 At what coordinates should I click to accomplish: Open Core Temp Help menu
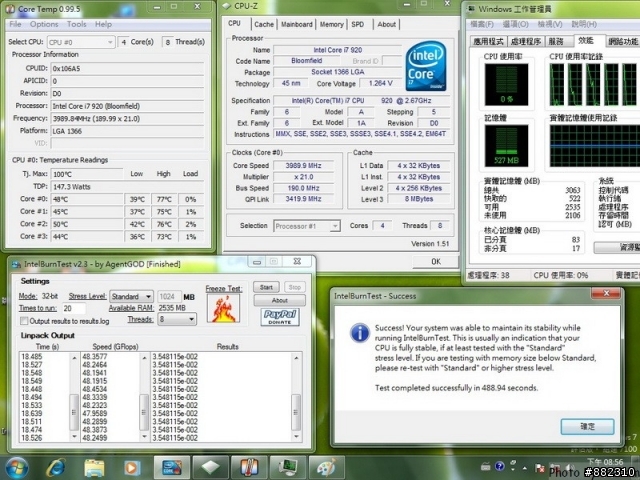tap(103, 24)
